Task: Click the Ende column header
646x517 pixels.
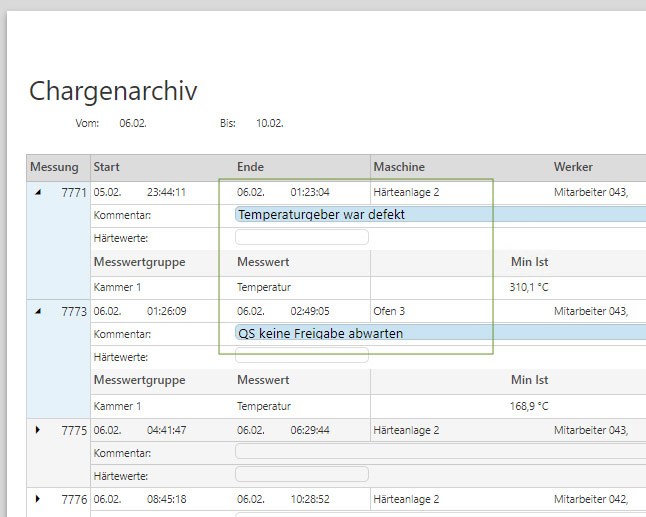Action: pos(250,167)
